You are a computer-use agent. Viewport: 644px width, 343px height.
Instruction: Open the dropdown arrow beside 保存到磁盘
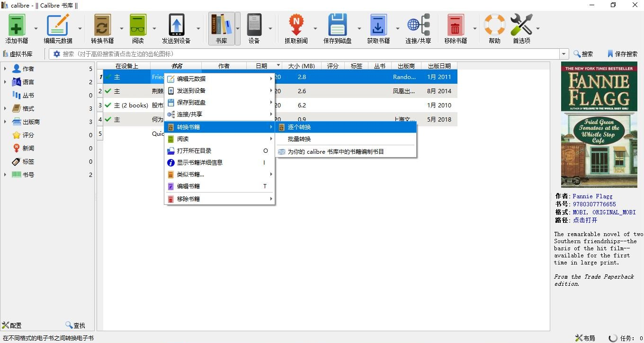pyautogui.click(x=359, y=28)
